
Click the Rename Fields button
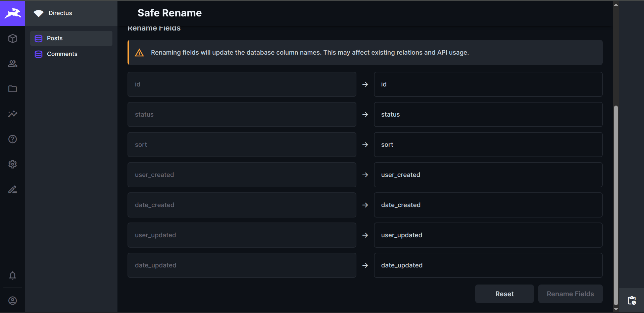click(570, 294)
